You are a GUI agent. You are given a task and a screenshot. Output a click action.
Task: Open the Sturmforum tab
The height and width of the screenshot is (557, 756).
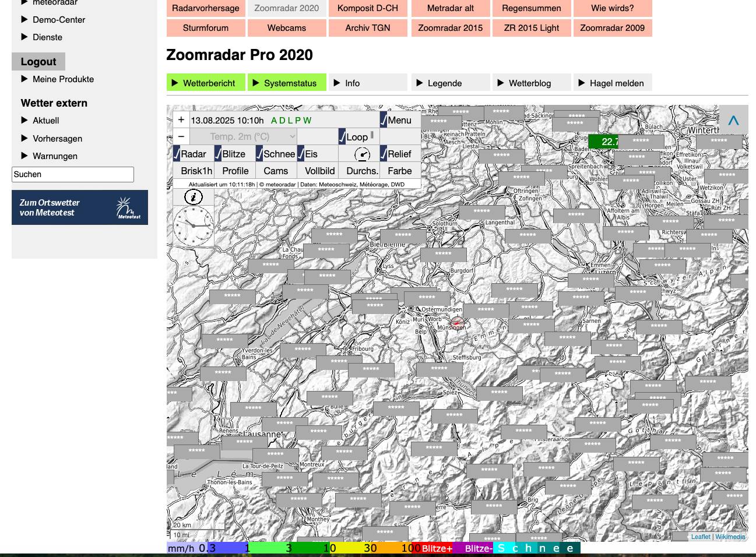(206, 27)
